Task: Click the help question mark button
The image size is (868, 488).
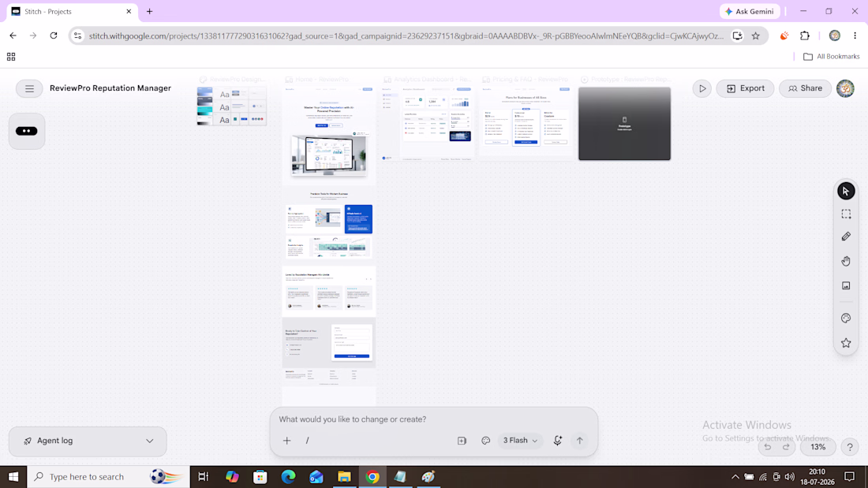Action: click(850, 447)
